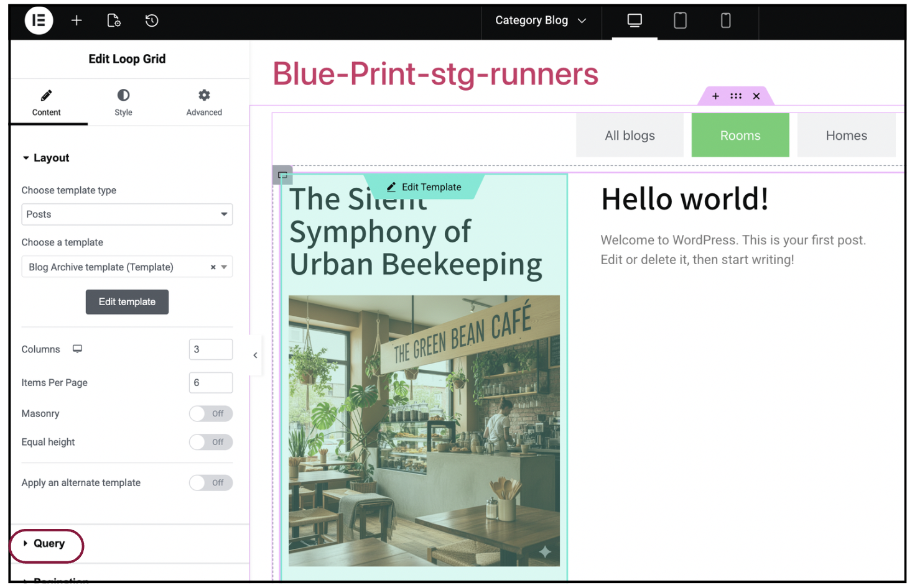Open the revision history icon
This screenshot has width=907, height=588.
[x=152, y=21]
